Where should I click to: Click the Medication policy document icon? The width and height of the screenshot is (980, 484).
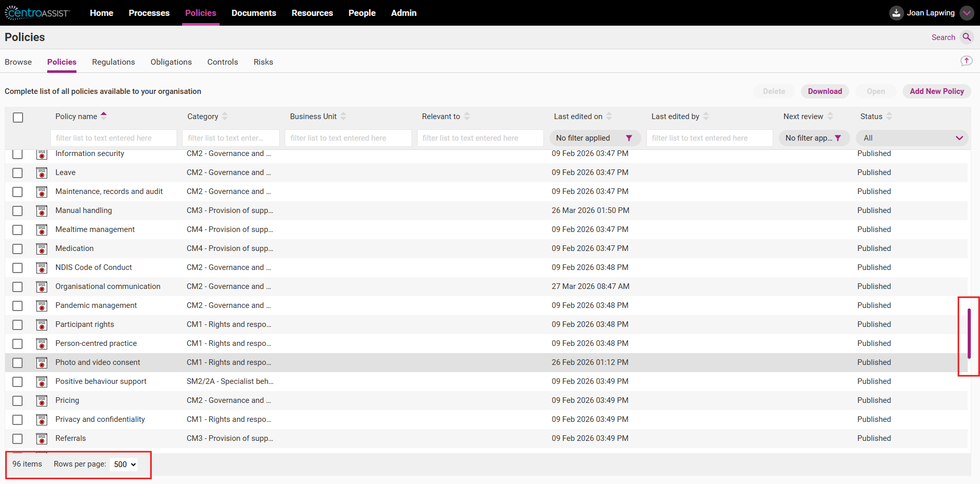(42, 249)
